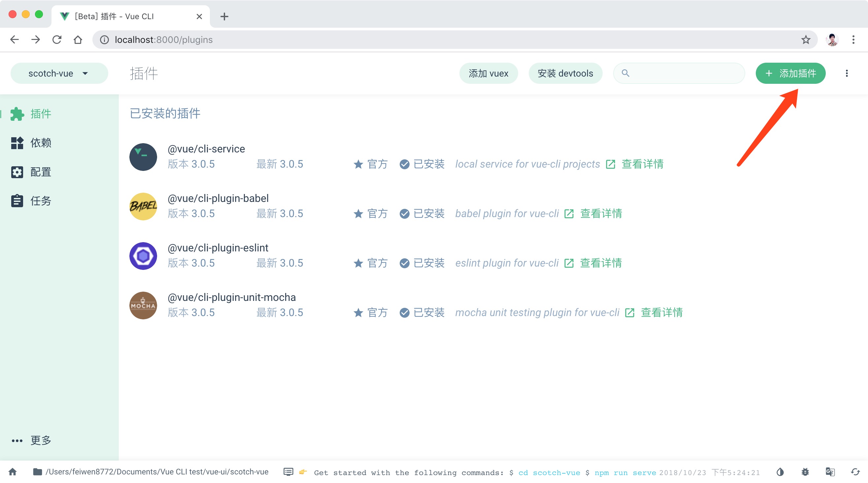Click the bug report icon in the status bar
The height and width of the screenshot is (483, 868).
pos(805,472)
